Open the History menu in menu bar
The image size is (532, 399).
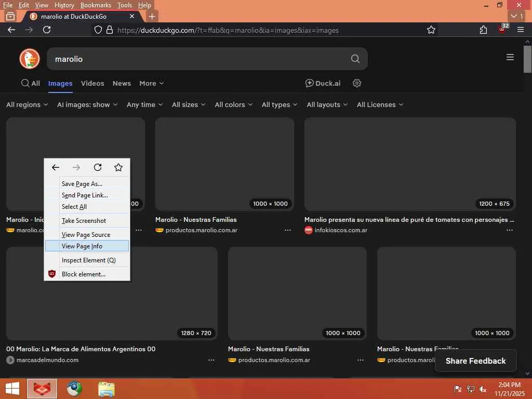pyautogui.click(x=64, y=5)
